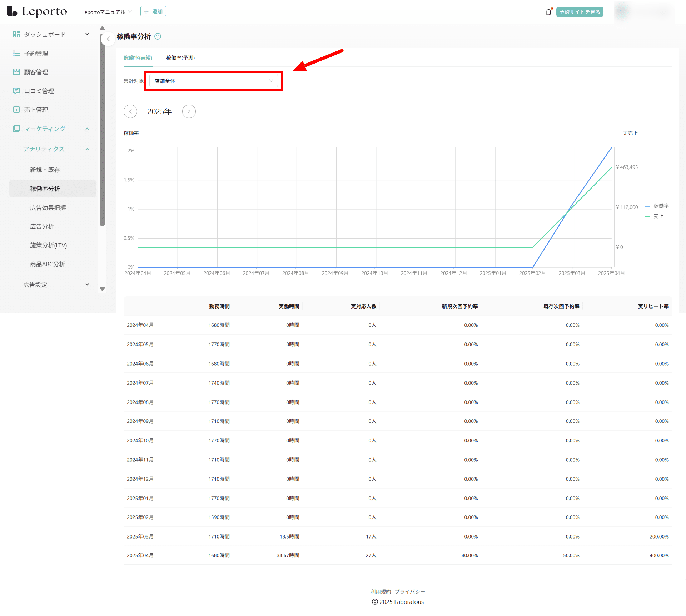
Task: Open 広告効果把握 in the sidebar
Action: pos(48,207)
